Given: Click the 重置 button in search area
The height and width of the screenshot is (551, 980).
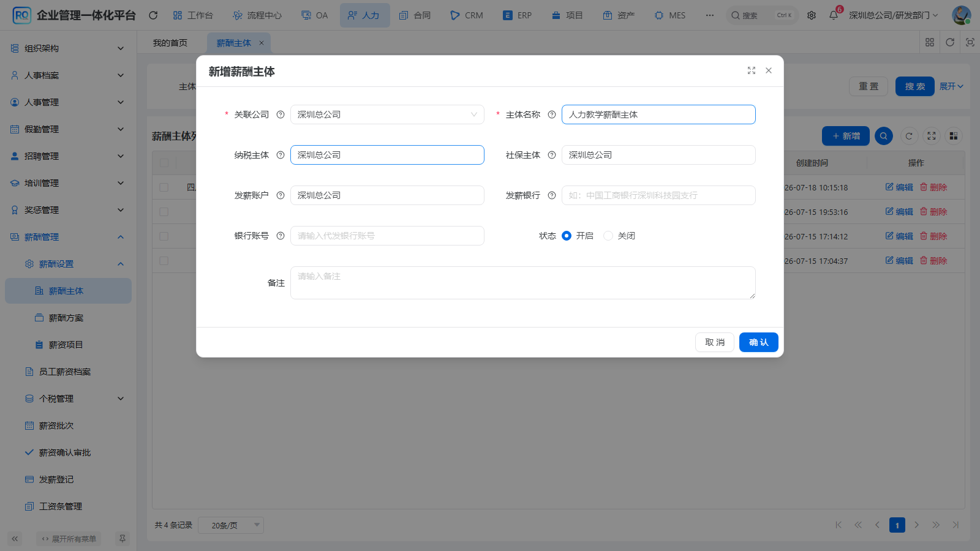Looking at the screenshot, I should (x=869, y=86).
